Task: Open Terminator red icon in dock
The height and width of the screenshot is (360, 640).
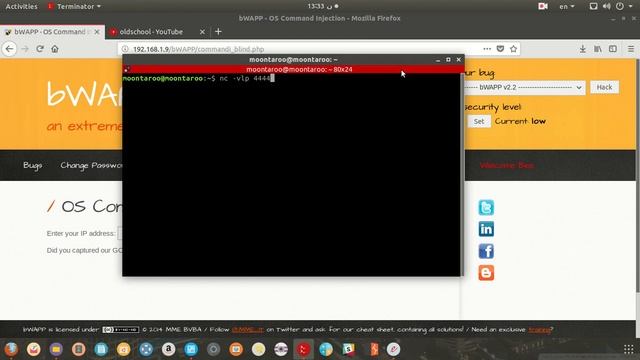Action: click(303, 349)
